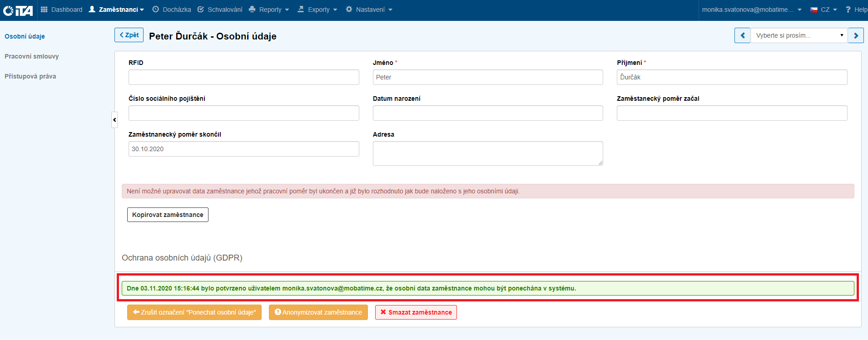Open the Nastavení settings menu

click(x=369, y=10)
